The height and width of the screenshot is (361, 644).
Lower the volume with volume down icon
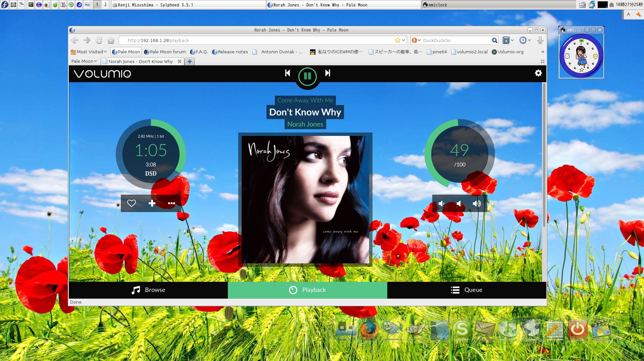[441, 204]
